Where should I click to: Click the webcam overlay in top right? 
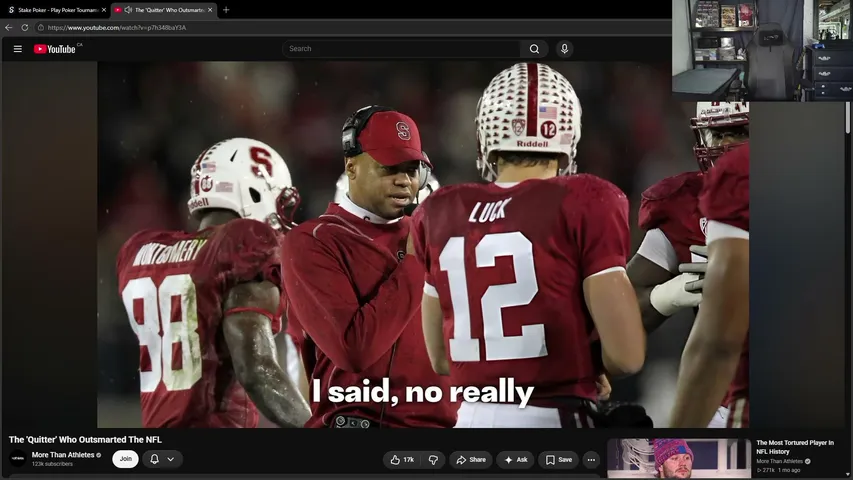[x=762, y=51]
